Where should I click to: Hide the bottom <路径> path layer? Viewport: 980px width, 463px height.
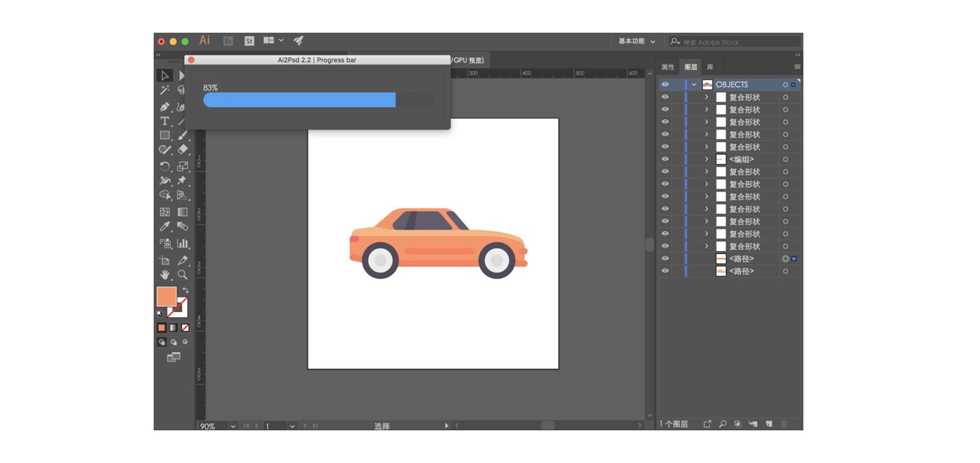click(665, 271)
